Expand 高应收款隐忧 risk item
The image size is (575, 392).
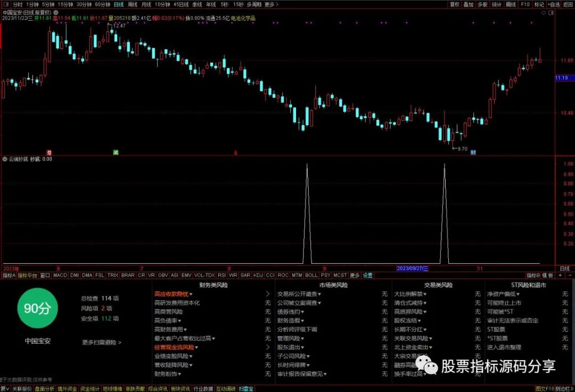coord(173,294)
